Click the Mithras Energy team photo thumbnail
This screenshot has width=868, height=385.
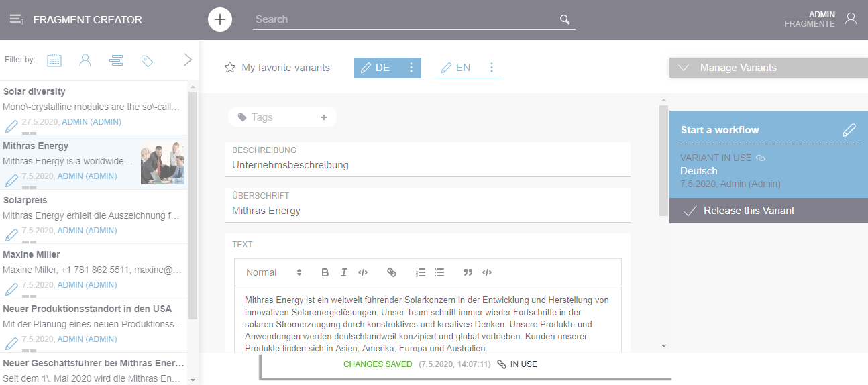tap(162, 163)
